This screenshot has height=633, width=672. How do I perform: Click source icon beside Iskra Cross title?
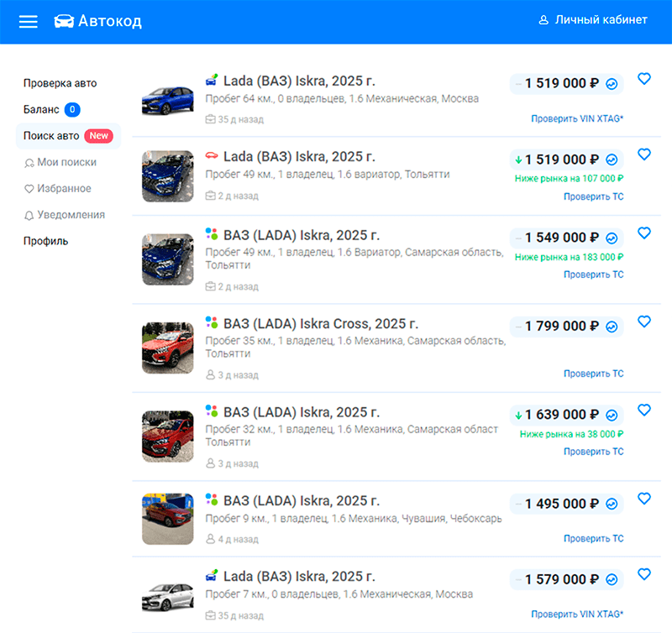click(212, 322)
